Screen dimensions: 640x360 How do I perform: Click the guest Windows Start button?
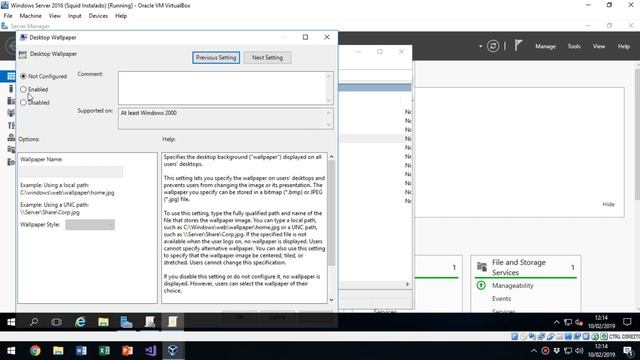coord(11,322)
